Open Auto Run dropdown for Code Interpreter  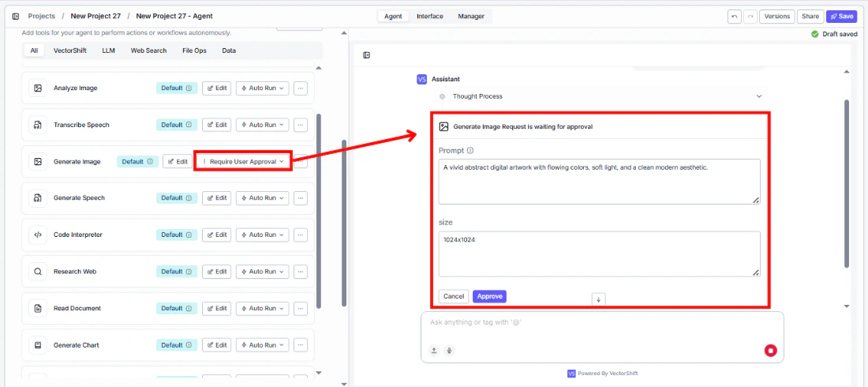263,235
